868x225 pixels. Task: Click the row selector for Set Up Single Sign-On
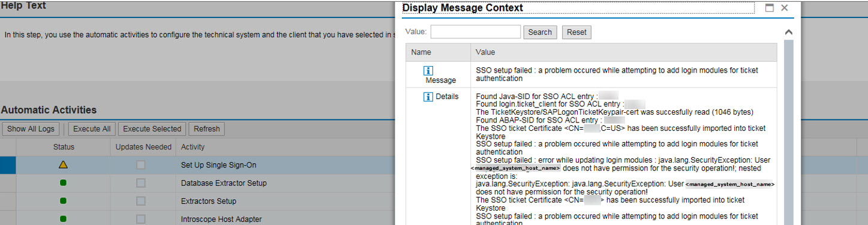[x=8, y=165]
